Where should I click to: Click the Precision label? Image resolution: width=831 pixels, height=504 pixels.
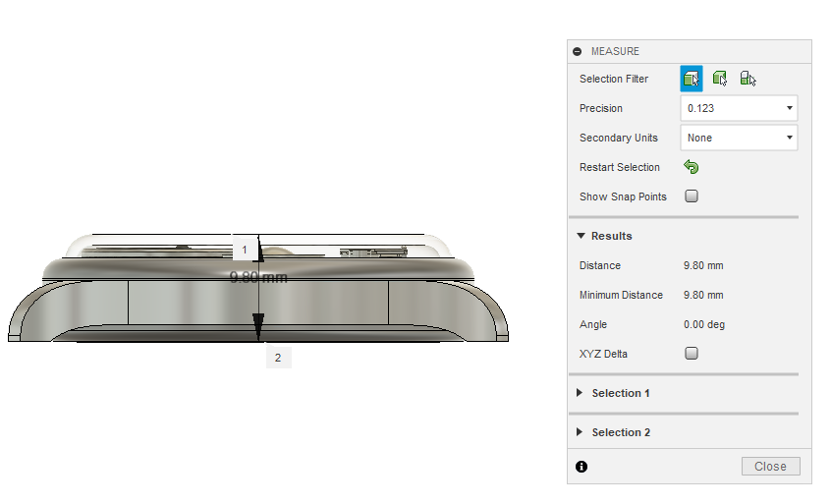point(600,108)
